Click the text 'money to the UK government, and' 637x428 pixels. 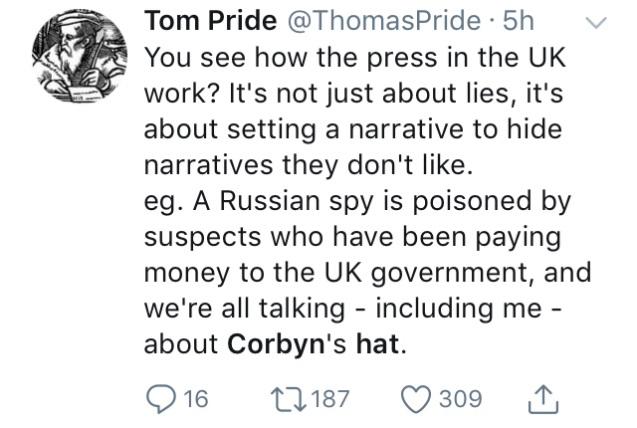(368, 273)
